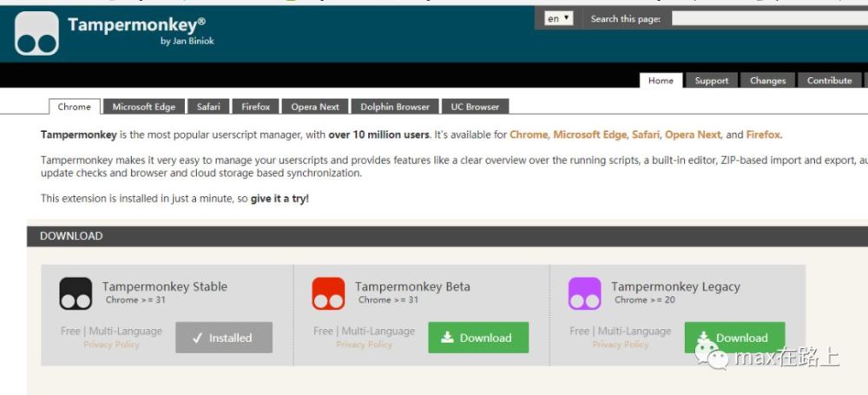Click the Installed button for Tampermonkey Stable
This screenshot has height=395, width=868.
point(224,338)
